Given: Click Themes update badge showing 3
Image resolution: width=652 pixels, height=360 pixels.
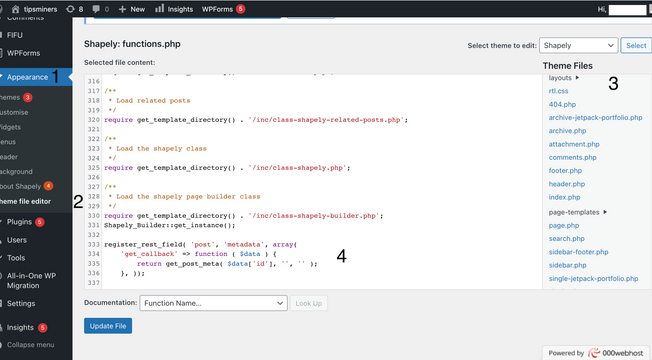Looking at the screenshot, I should pyautogui.click(x=27, y=97).
